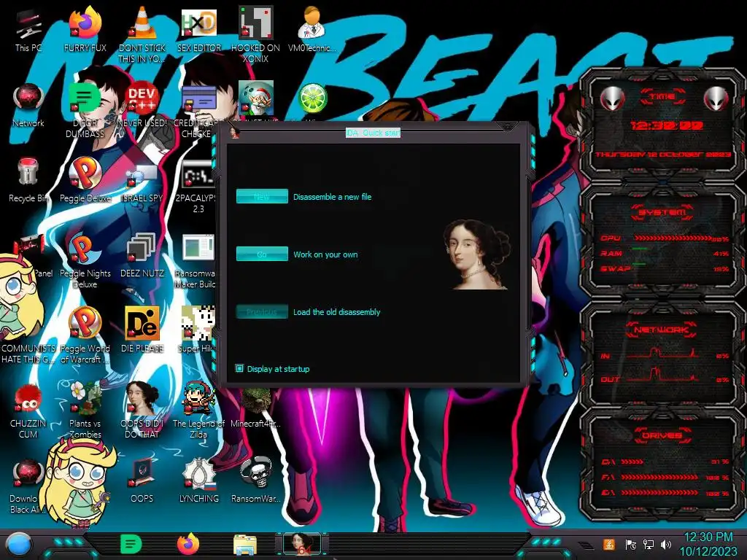
Task: Click the "Work on your own" text
Action: click(x=325, y=254)
